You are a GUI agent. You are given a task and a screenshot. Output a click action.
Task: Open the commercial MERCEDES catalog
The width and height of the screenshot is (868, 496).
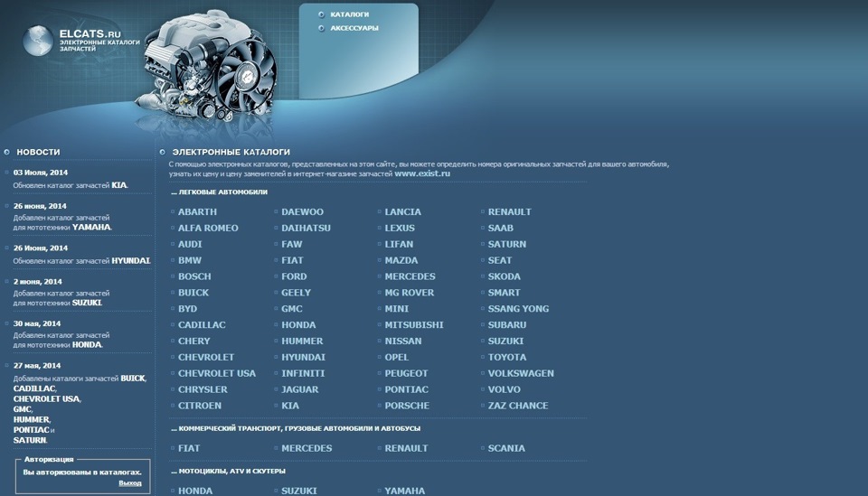pos(307,448)
